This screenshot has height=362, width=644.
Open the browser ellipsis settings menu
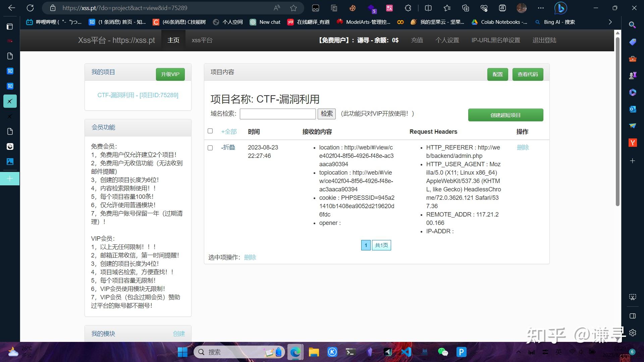coord(541,8)
